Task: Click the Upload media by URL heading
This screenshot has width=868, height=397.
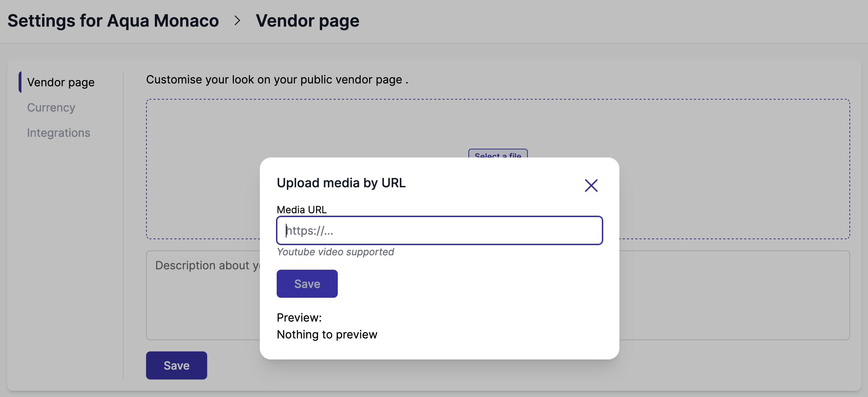Action: pos(341,183)
